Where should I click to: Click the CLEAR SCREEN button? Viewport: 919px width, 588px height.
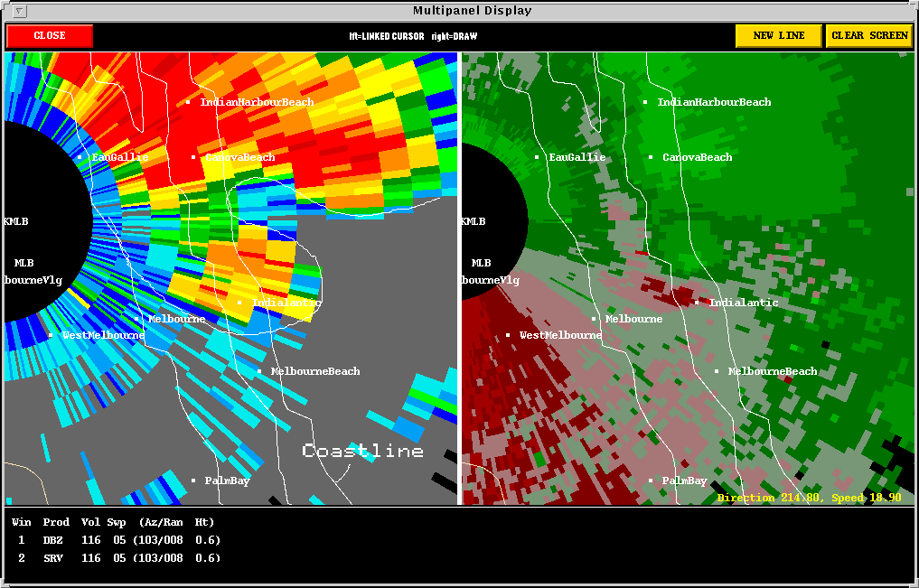pos(870,36)
